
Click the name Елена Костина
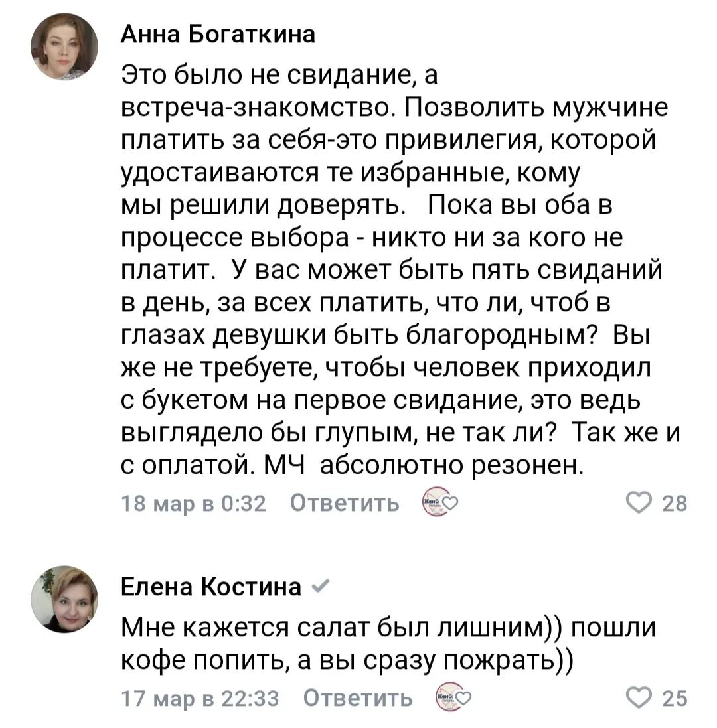pos(210,586)
